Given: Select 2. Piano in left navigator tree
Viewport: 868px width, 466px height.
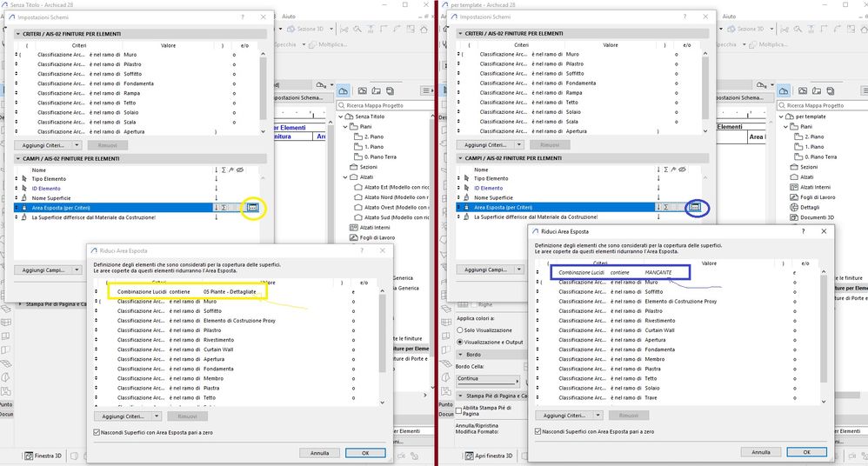Looking at the screenshot, I should 374,136.
